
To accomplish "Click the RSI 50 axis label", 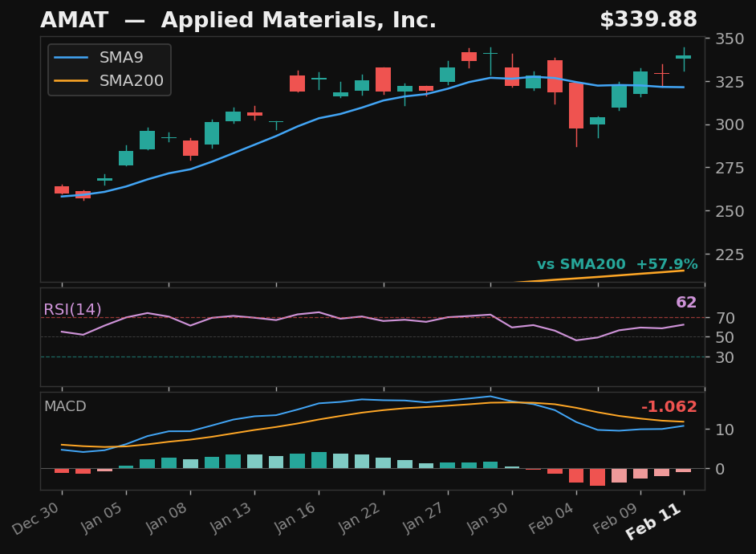I will [725, 337].
